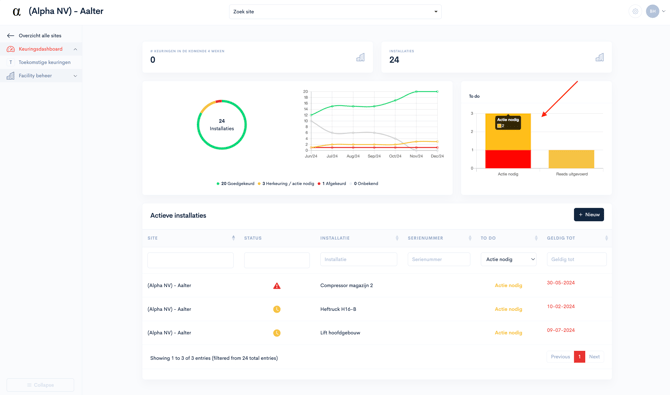Click the Next pagination link
Screen dimensions: 670x395
(x=594, y=357)
